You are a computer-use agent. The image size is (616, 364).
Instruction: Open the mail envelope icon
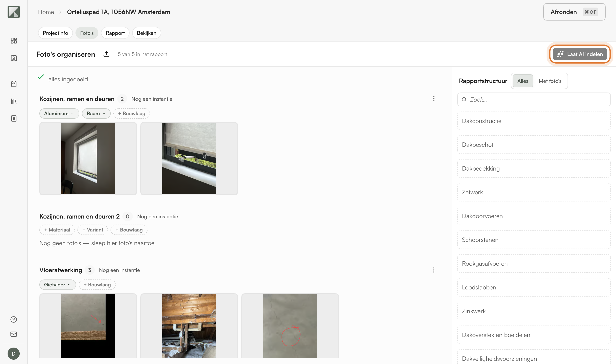14,334
